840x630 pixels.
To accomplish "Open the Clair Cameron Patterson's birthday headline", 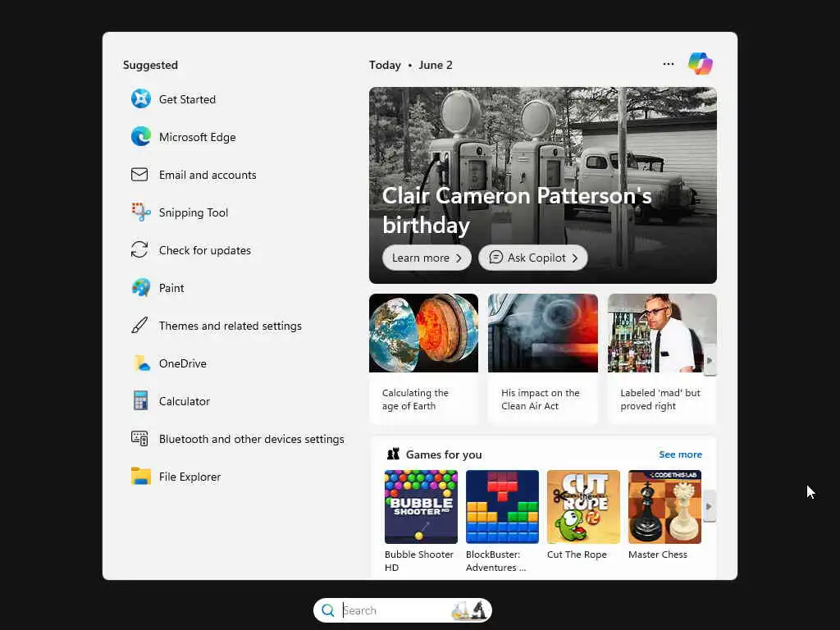I will [x=517, y=210].
